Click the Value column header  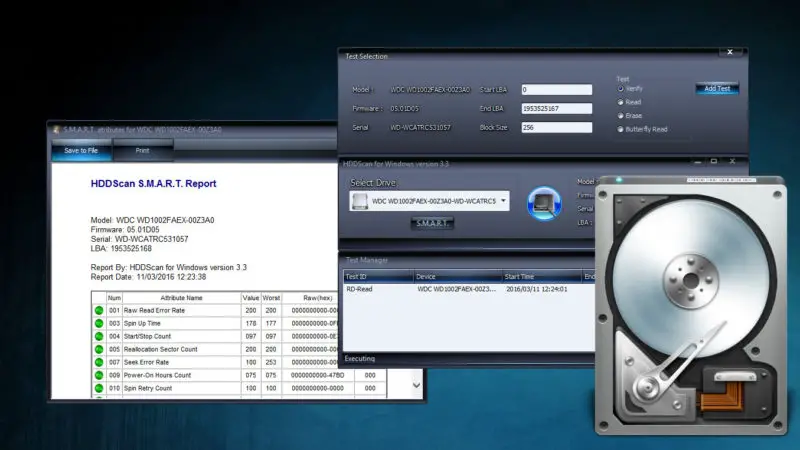click(x=251, y=298)
